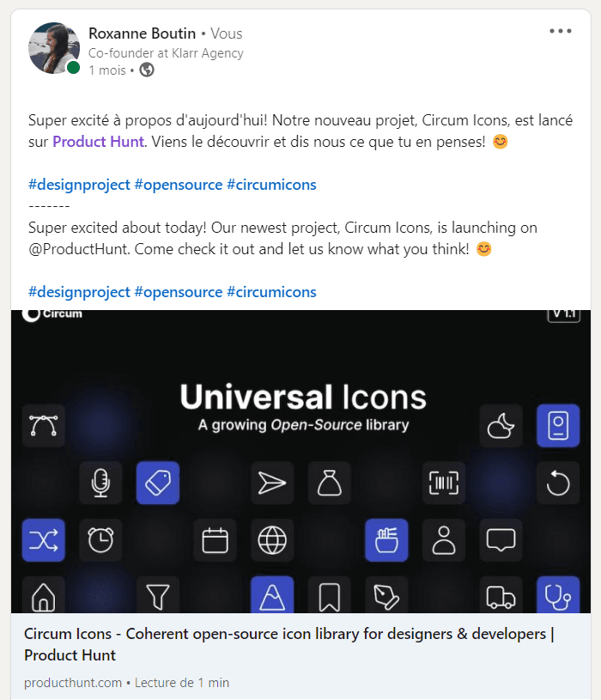This screenshot has height=700, width=601.
Task: Open the last #circumicons hashtag
Action: coord(271,291)
